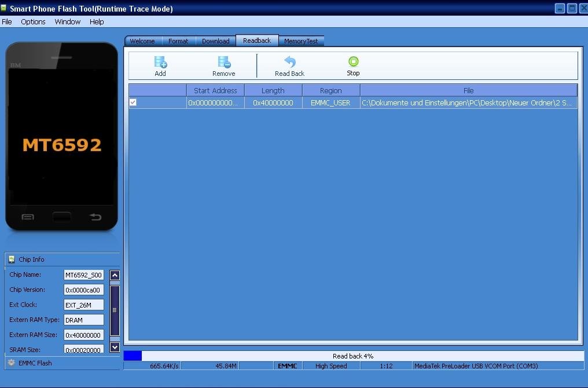Open the Options menu
588x388 pixels.
[x=33, y=22]
